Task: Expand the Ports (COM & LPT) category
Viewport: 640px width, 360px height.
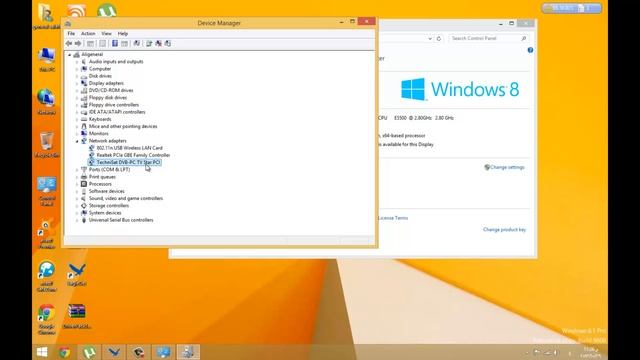Action: pos(77,170)
